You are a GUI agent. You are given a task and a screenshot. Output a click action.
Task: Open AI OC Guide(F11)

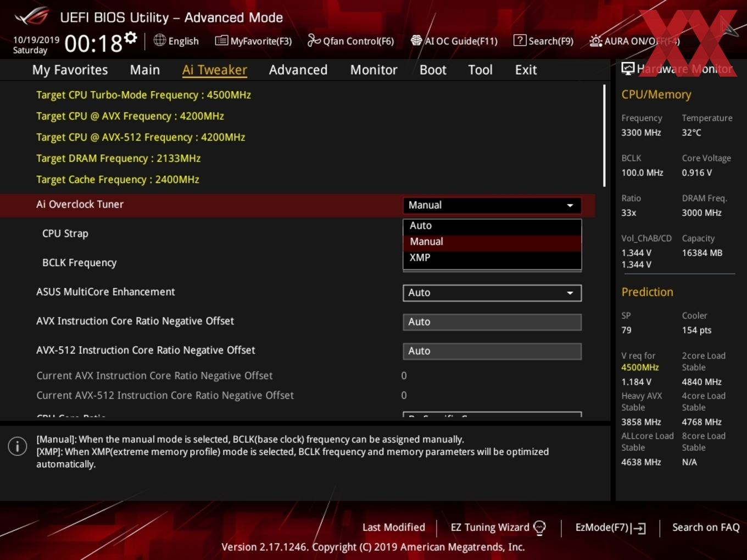[454, 41]
